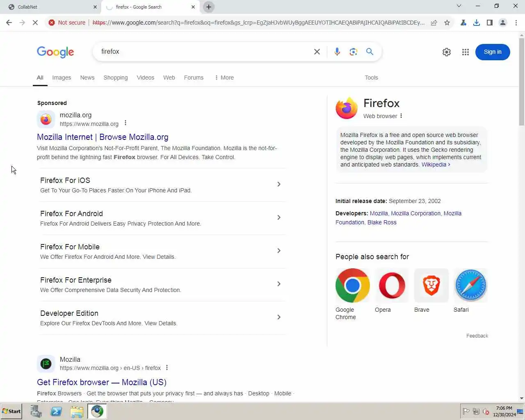Open options dots for Mozilla en-US result
The width and height of the screenshot is (525, 420).
click(167, 368)
